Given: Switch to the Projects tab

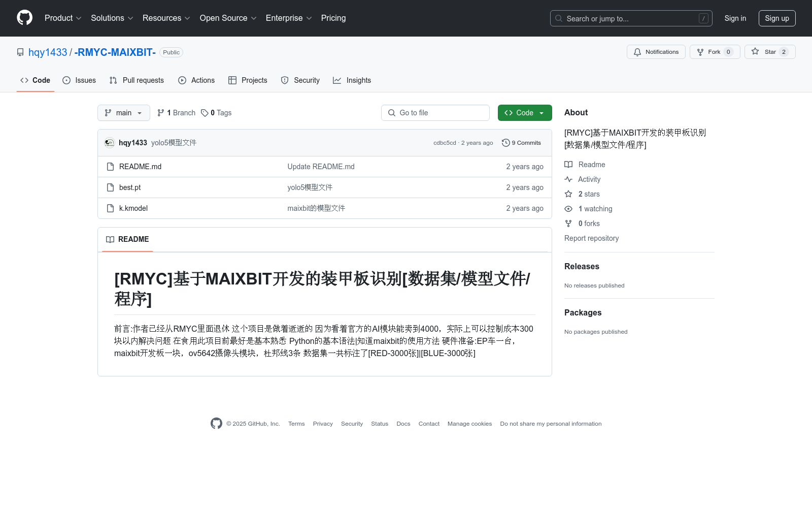Looking at the screenshot, I should pyautogui.click(x=248, y=80).
